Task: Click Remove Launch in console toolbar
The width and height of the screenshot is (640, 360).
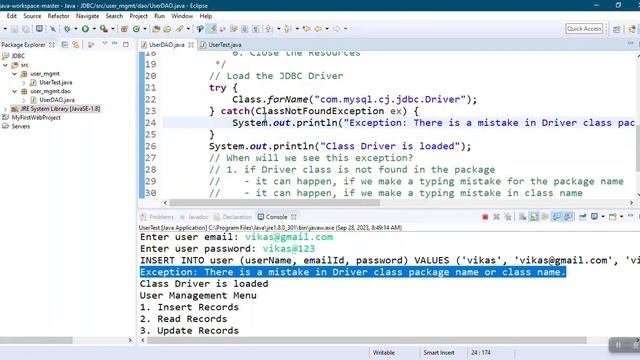Action: coord(496,217)
